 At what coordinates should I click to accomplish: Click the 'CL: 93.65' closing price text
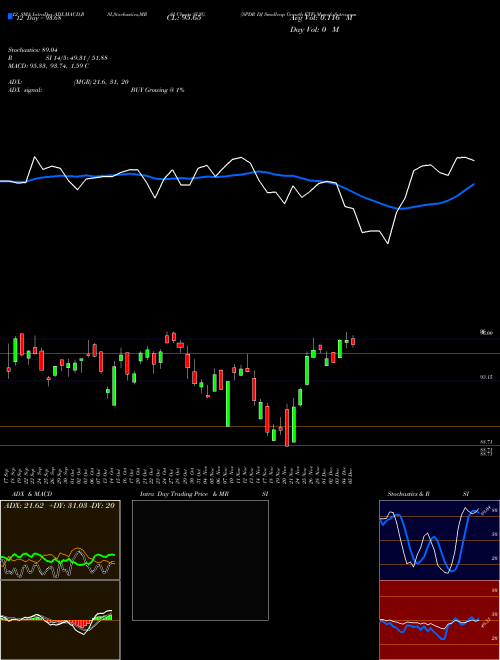tap(183, 18)
